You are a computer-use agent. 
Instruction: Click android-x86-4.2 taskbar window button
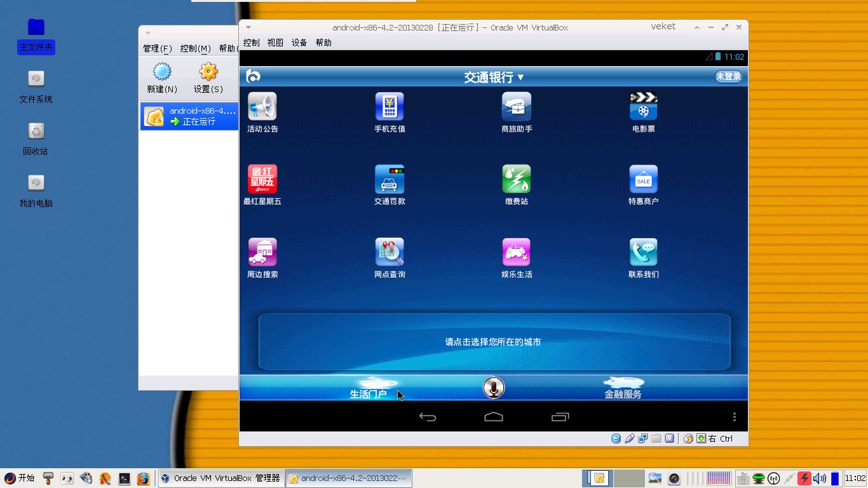coord(349,478)
